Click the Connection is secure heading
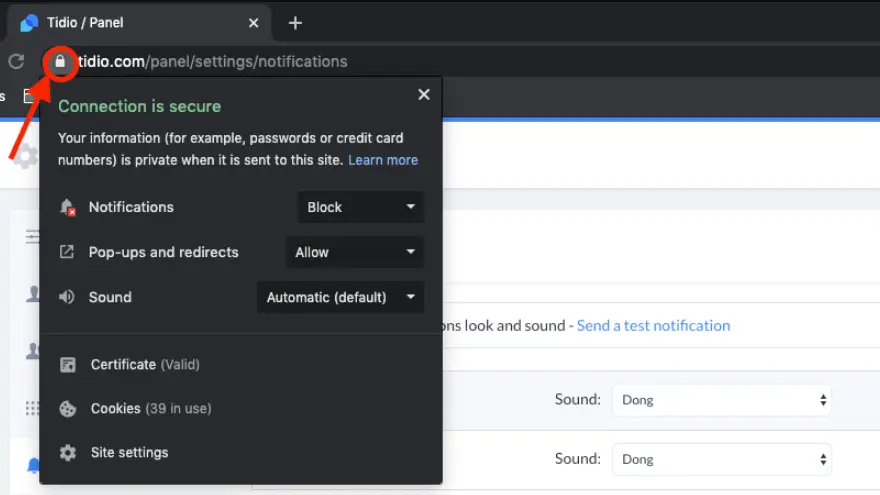The image size is (880, 495). coord(140,106)
